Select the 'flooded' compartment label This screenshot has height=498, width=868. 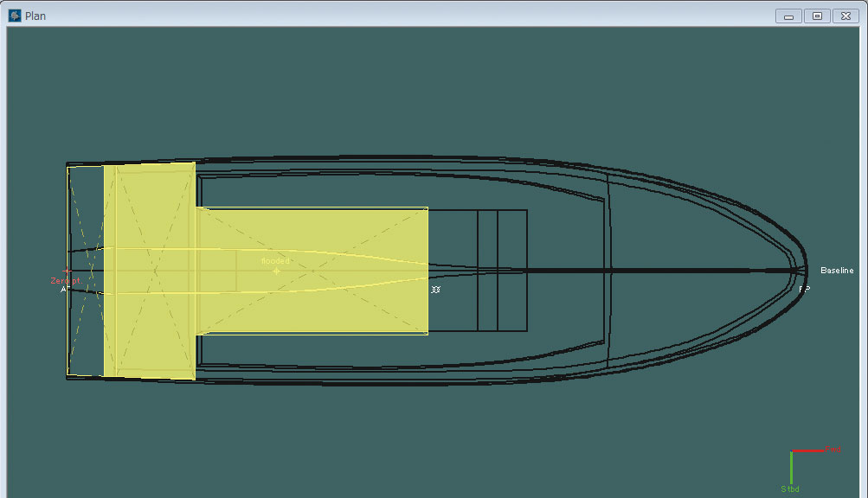click(x=275, y=260)
